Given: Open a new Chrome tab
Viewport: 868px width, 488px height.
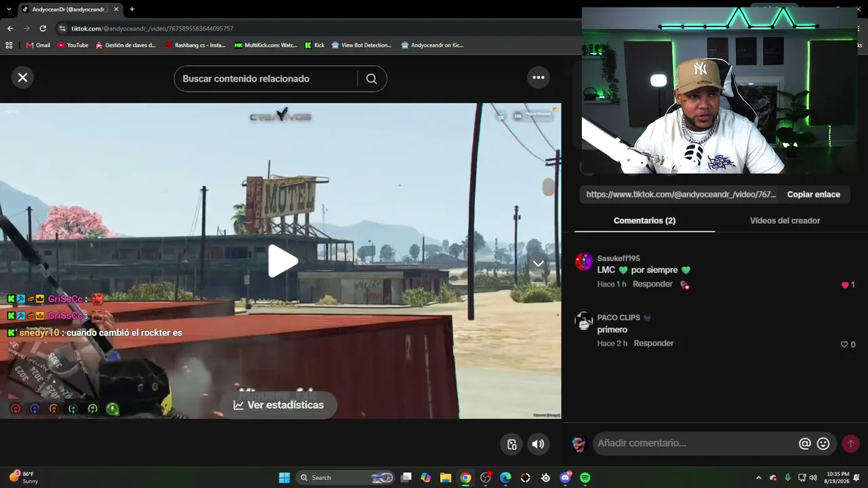Looking at the screenshot, I should tap(132, 9).
